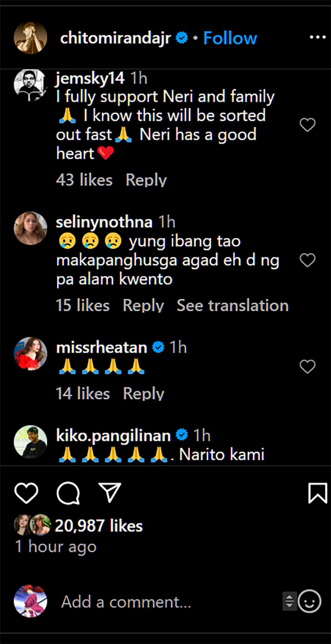Reply to selinynothna's comment
Image resolution: width=331 pixels, height=644 pixels.
click(143, 305)
